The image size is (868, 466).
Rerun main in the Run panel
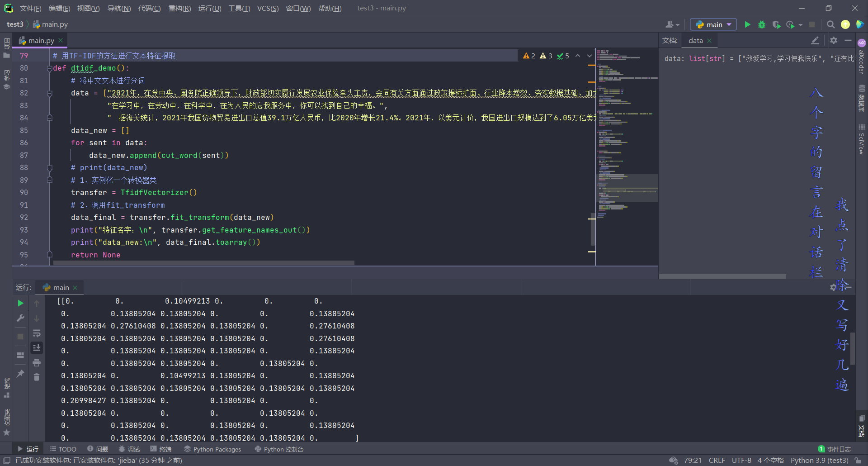(20, 303)
